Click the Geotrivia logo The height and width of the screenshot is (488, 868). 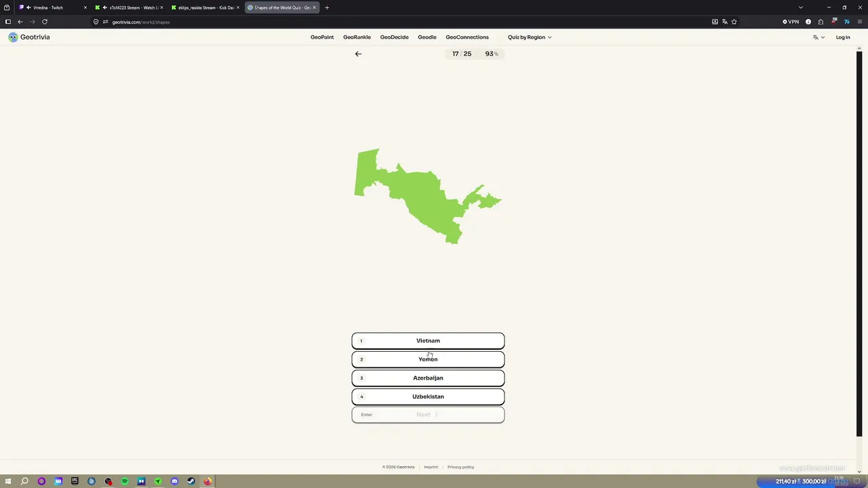point(29,37)
